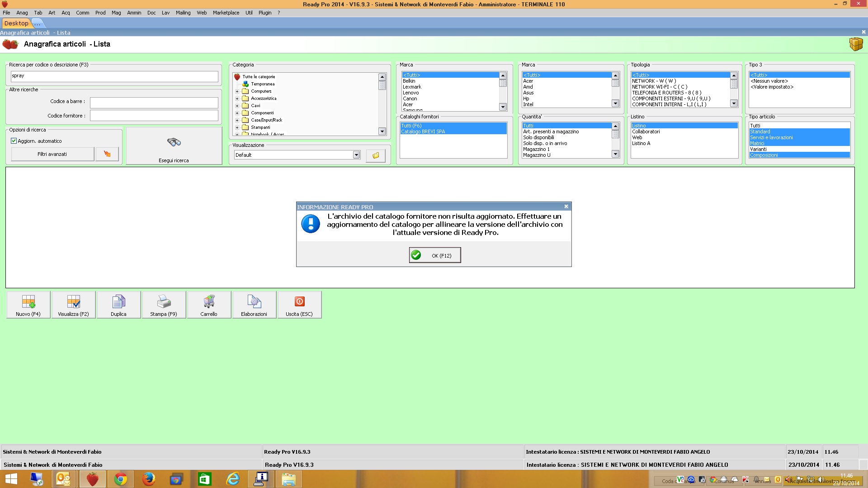Click the Uscita (ESC) power icon
The image size is (868, 488).
[299, 301]
